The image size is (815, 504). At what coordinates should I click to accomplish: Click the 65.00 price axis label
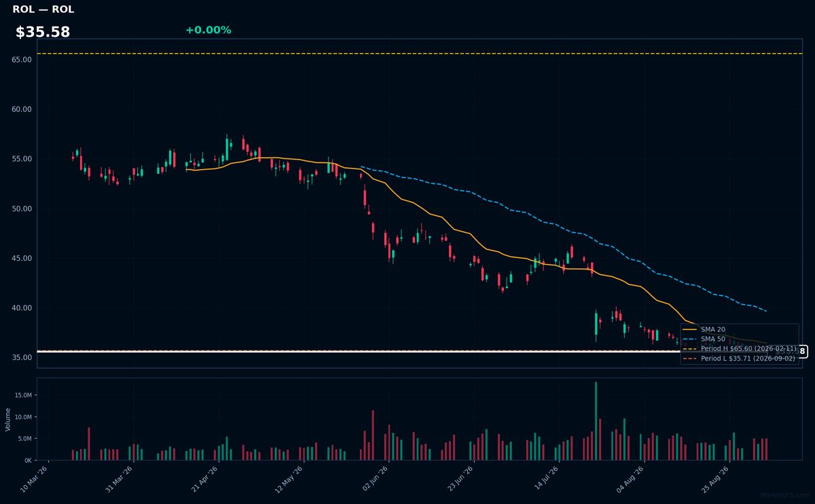tap(22, 60)
